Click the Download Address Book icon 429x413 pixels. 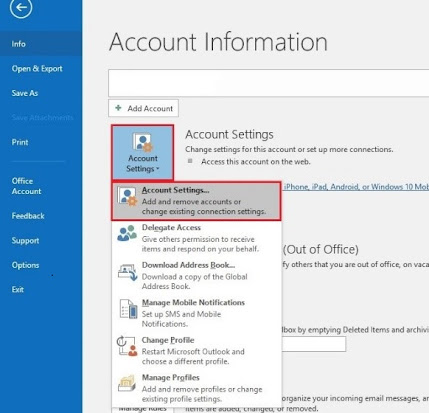[127, 272]
